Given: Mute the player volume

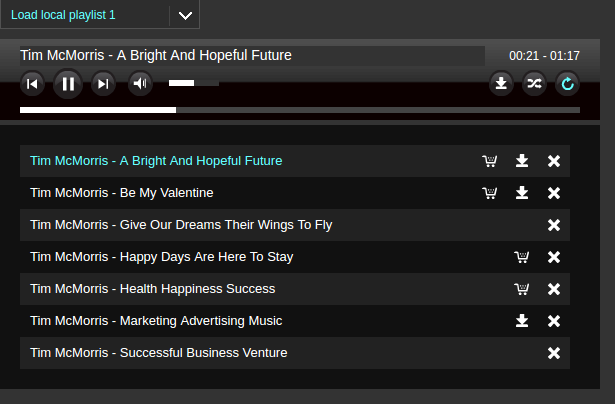Looking at the screenshot, I should pos(140,84).
